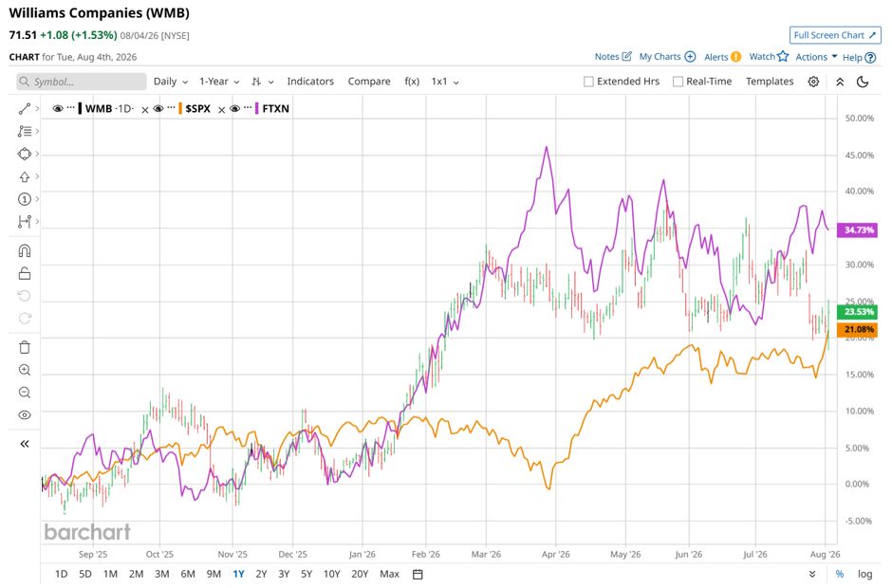Image resolution: width=892 pixels, height=588 pixels.
Task: Delete drawings with trash icon
Action: [x=24, y=347]
